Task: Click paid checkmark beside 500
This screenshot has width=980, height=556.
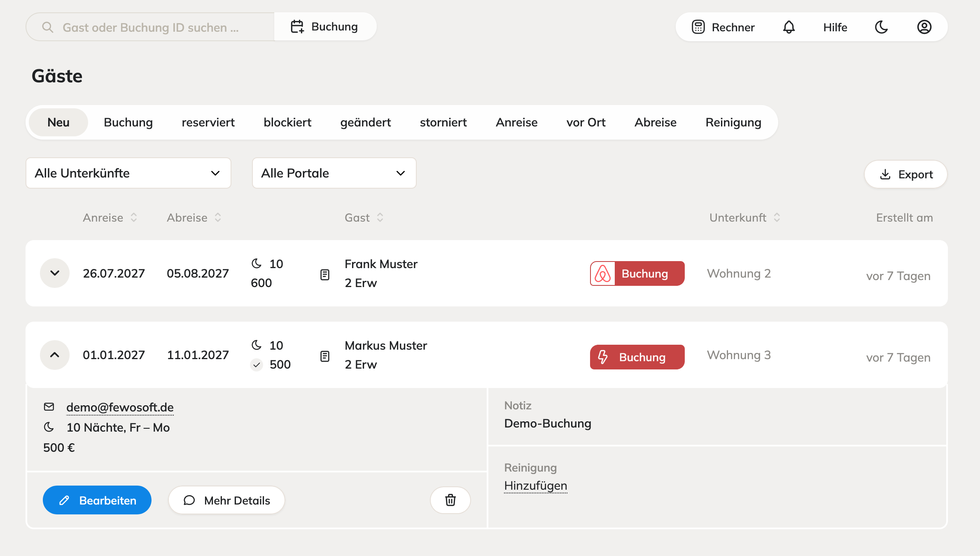Action: click(x=257, y=365)
